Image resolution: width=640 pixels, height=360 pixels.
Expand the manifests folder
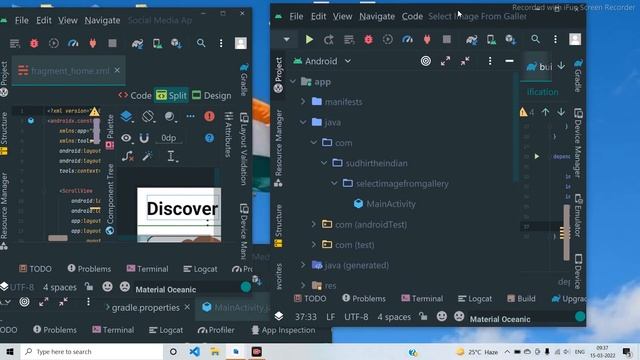tap(303, 102)
